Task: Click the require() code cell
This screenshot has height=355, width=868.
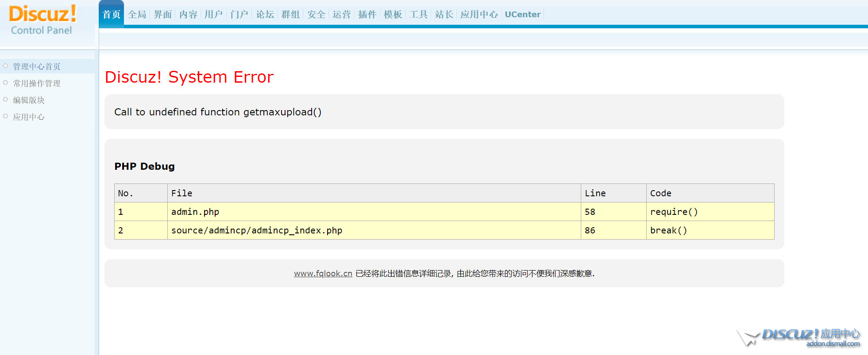Action: tap(710, 212)
